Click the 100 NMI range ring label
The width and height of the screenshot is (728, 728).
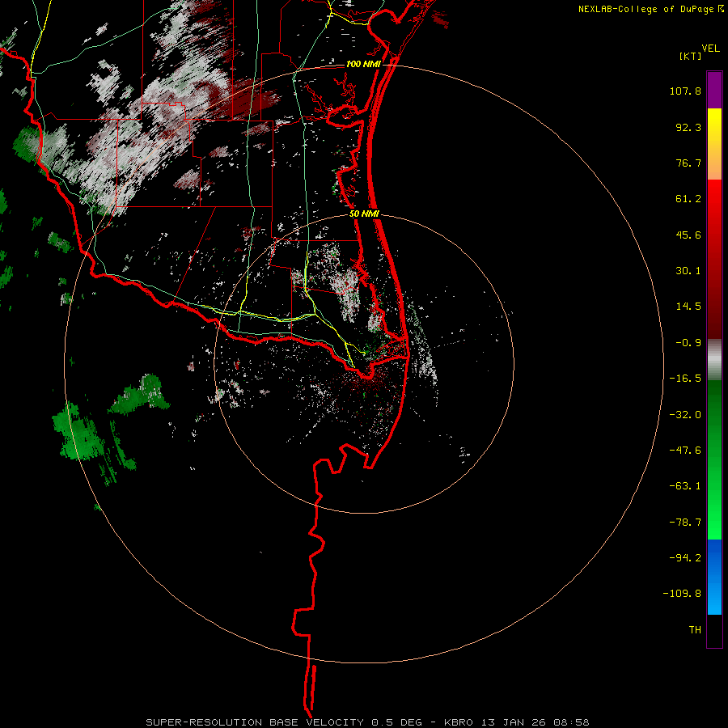(x=363, y=64)
